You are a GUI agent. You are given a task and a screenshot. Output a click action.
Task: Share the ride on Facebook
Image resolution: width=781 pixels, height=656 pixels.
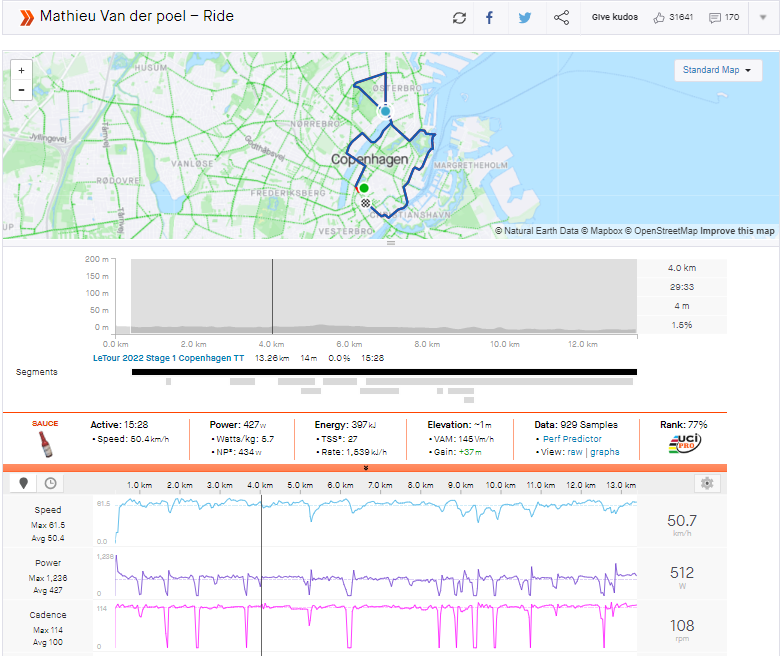tap(490, 18)
